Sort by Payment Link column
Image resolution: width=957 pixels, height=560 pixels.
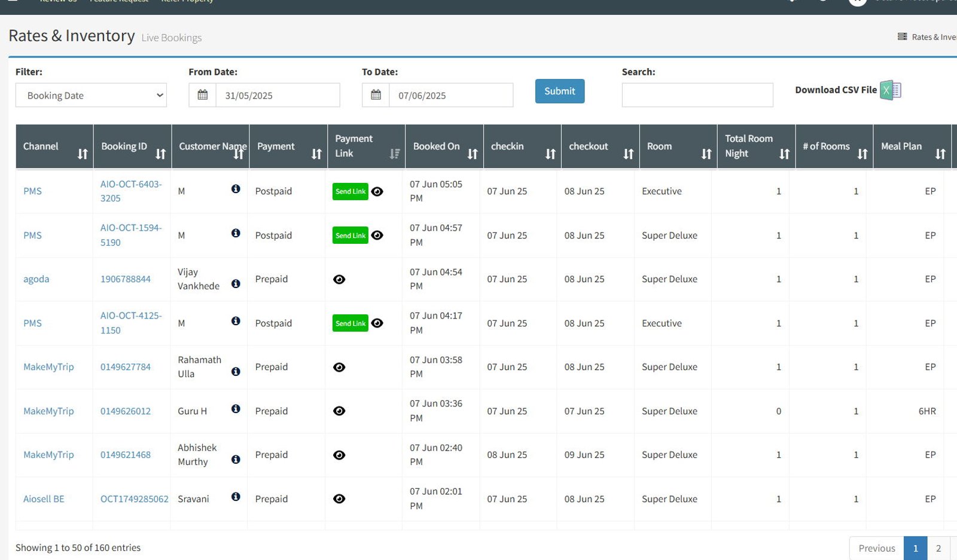click(x=367, y=146)
